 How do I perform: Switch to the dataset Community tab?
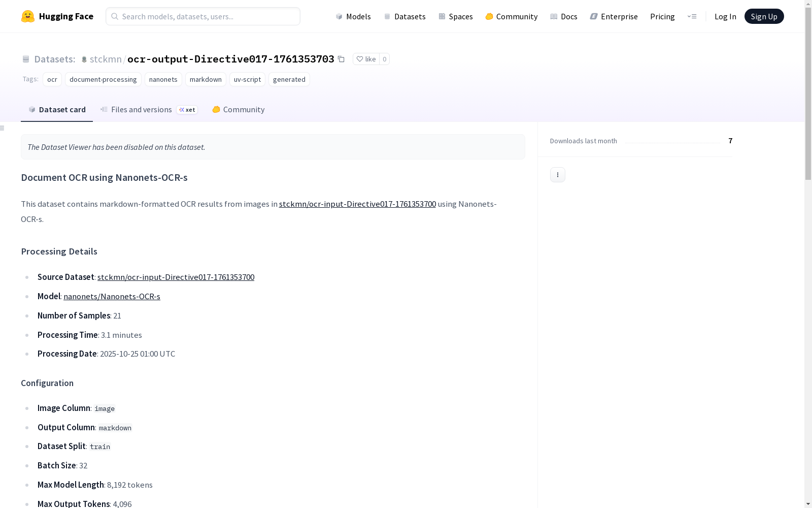238,110
